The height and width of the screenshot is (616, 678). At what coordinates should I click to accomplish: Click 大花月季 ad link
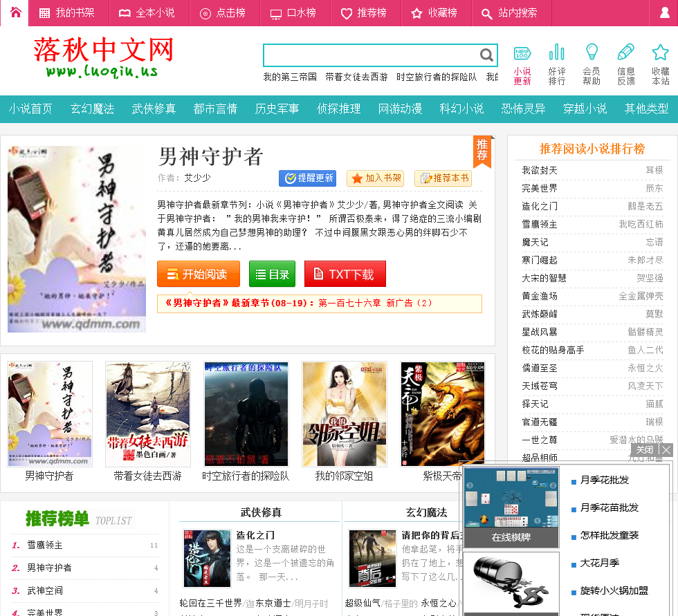[x=600, y=563]
